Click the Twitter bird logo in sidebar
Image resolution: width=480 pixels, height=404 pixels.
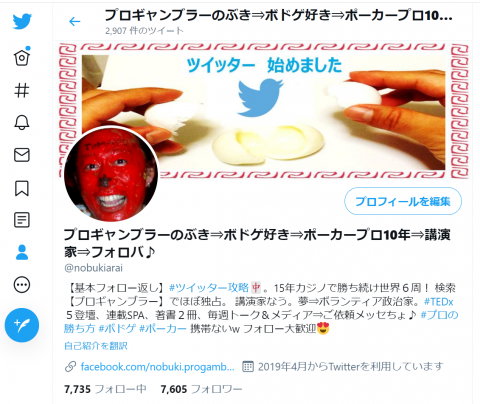[x=22, y=21]
